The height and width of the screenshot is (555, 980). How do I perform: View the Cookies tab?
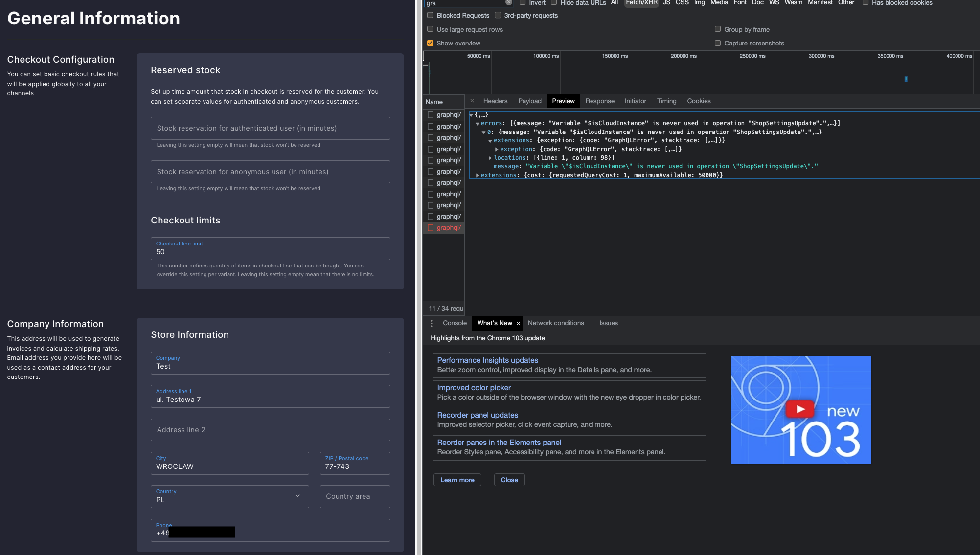tap(699, 101)
